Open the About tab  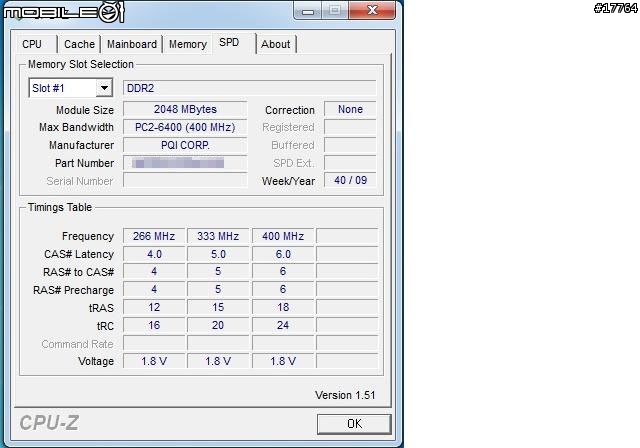tap(276, 44)
